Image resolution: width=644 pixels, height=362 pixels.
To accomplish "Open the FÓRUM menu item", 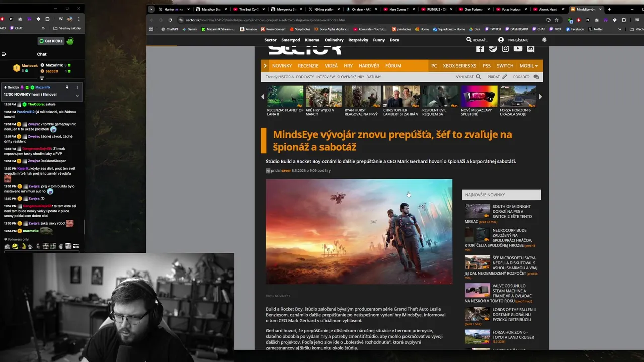I will pyautogui.click(x=393, y=66).
